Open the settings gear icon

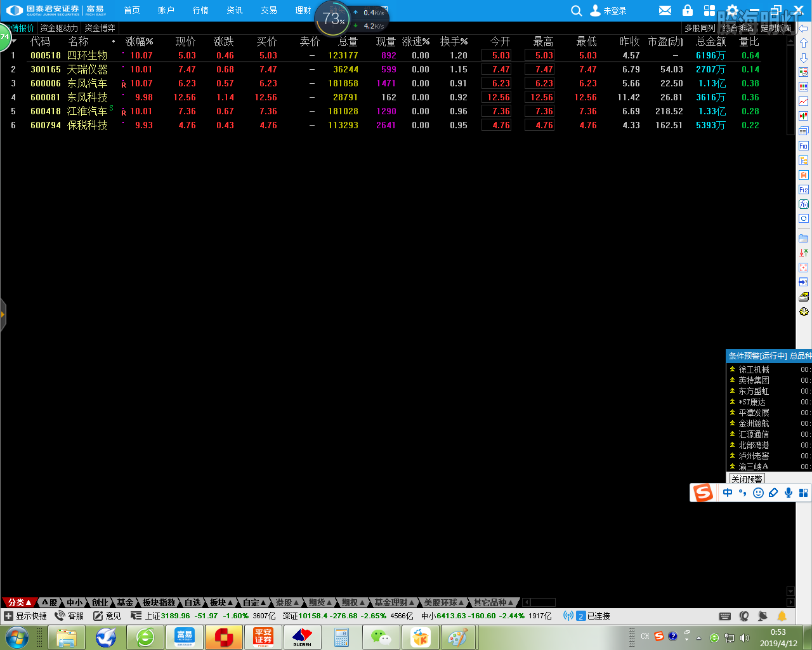pyautogui.click(x=732, y=10)
